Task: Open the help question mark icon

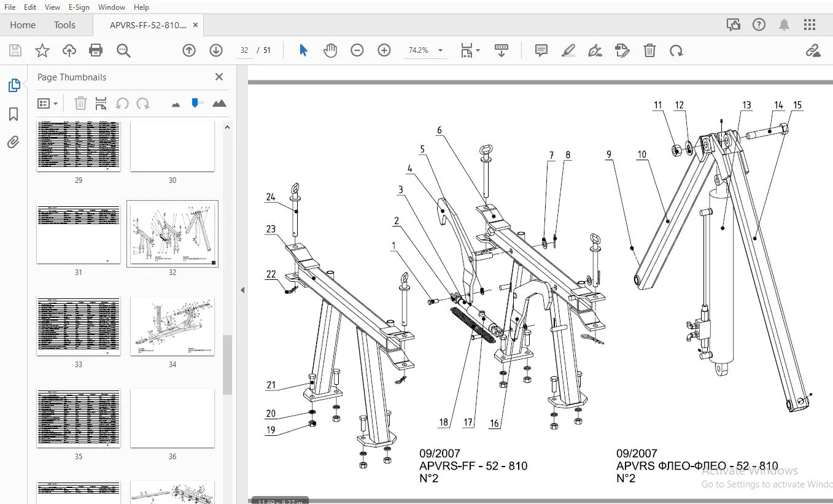Action: 759,25
